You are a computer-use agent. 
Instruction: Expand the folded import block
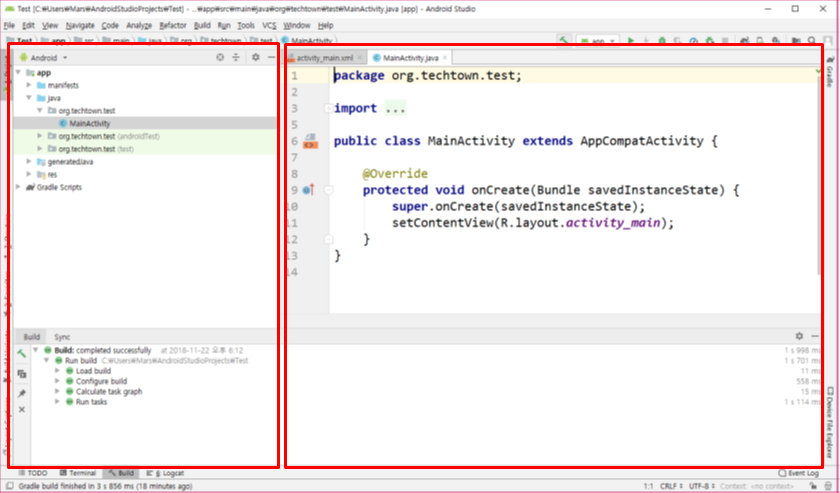tap(328, 108)
